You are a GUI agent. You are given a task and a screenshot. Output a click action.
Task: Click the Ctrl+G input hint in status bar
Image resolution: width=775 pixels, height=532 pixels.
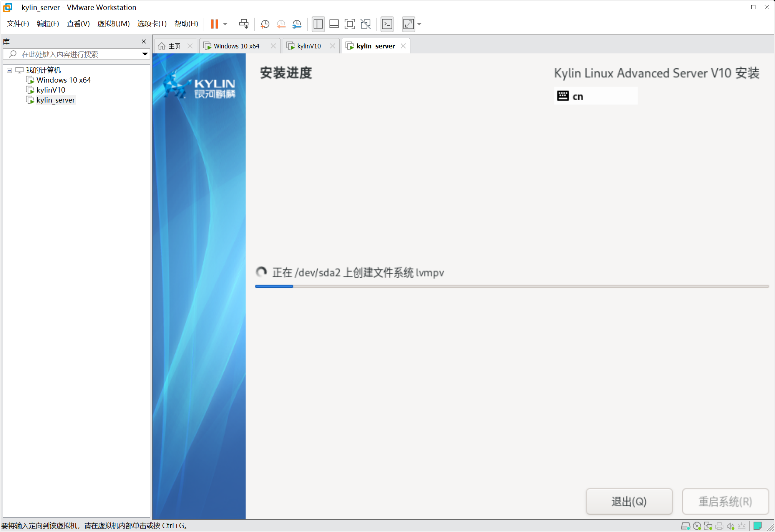(x=95, y=526)
